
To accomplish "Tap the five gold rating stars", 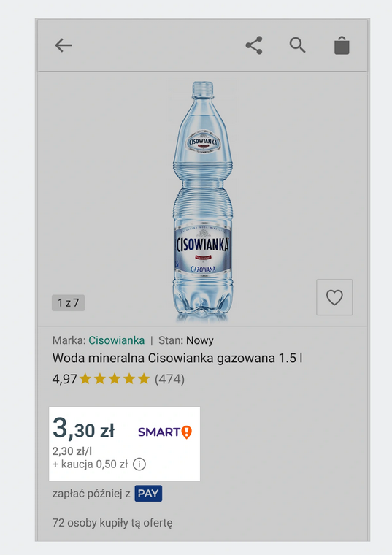I will [115, 379].
